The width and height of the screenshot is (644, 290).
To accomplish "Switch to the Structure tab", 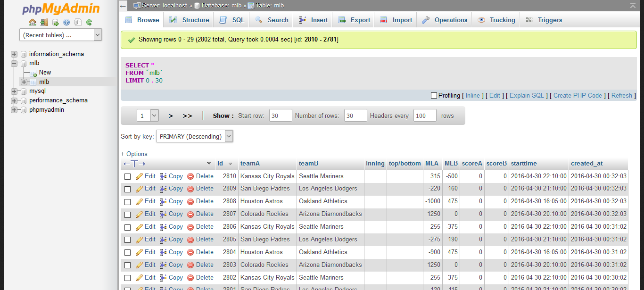I will click(x=189, y=20).
